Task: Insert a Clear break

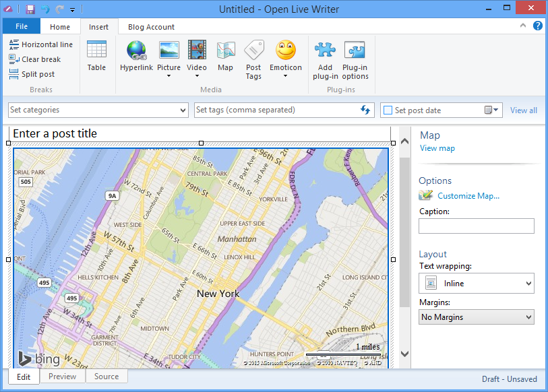Action: coord(35,59)
